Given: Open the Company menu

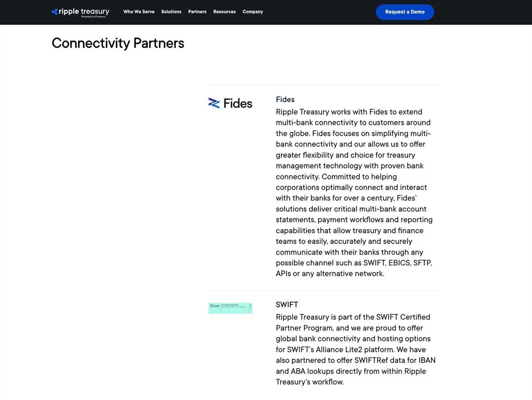Looking at the screenshot, I should (x=253, y=12).
